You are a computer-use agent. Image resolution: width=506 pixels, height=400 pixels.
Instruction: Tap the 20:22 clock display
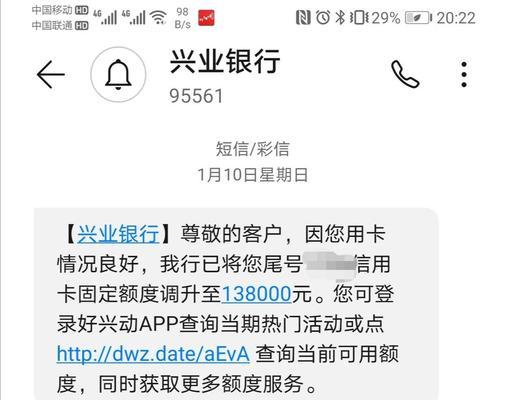coord(456,18)
